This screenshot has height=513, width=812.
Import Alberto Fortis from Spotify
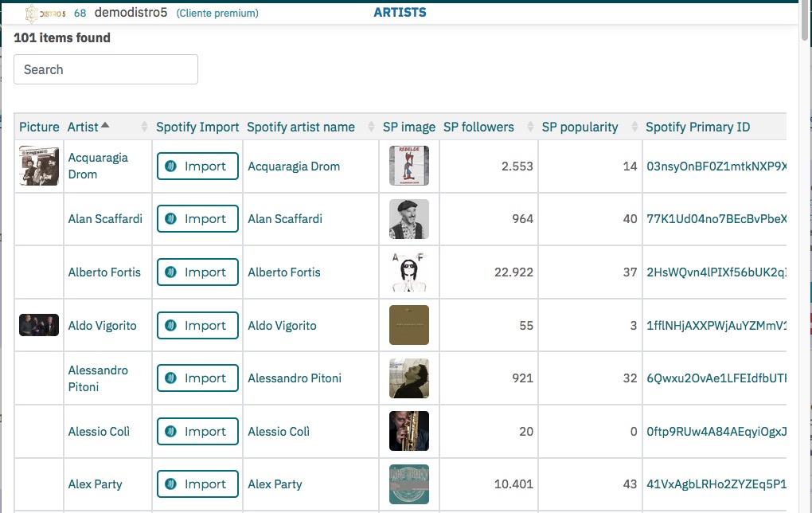(x=197, y=272)
